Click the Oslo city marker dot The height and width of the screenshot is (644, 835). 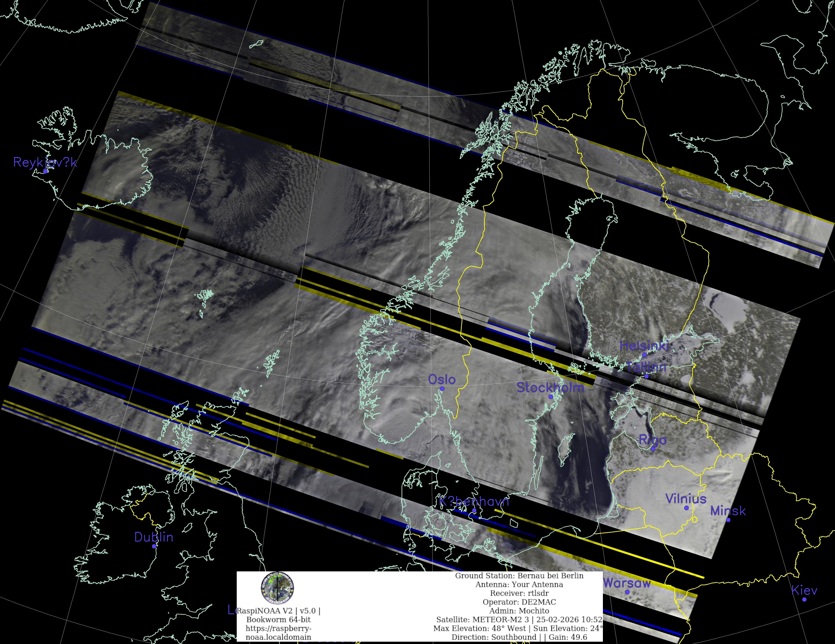442,388
